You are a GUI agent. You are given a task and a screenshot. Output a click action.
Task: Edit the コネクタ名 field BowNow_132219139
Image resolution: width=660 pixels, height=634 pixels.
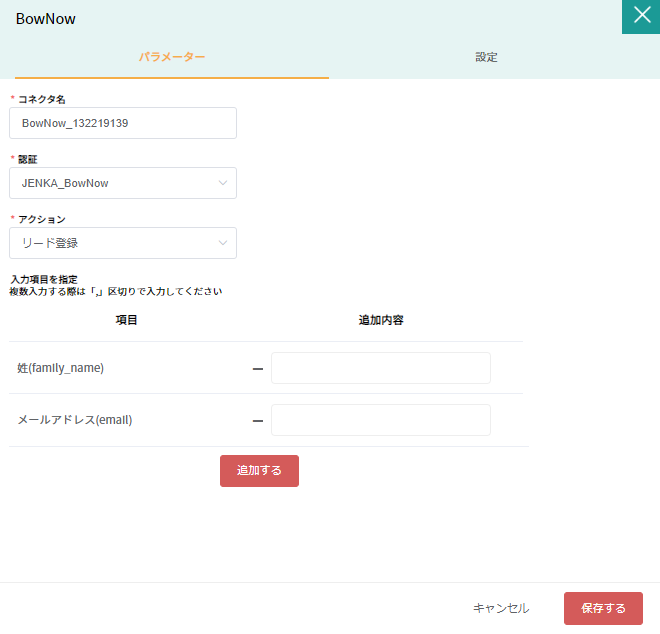(x=123, y=123)
